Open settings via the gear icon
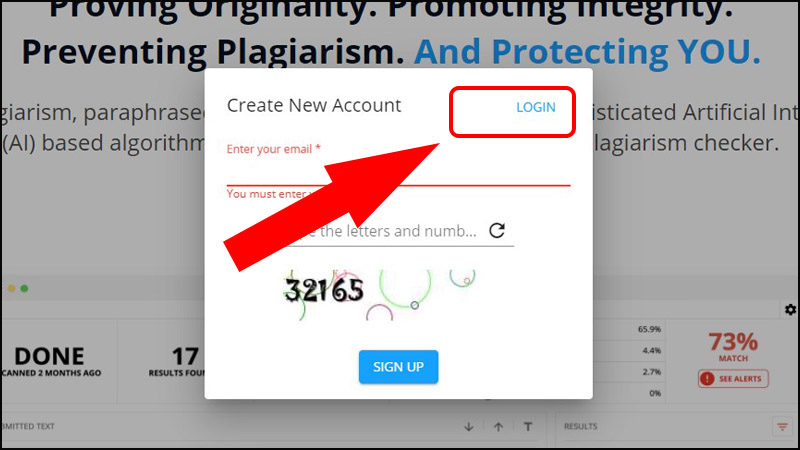The image size is (800, 450). [x=790, y=309]
